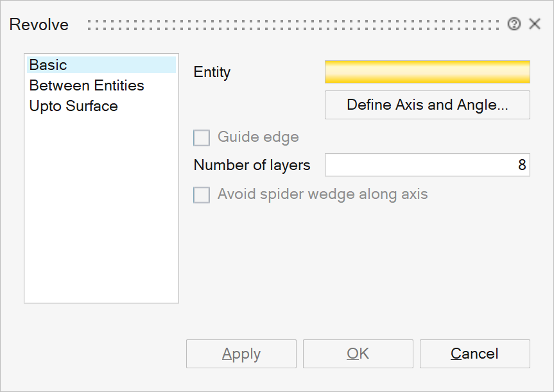Click the Avoid spider wedge along axis label
This screenshot has width=554, height=392.
[x=322, y=194]
